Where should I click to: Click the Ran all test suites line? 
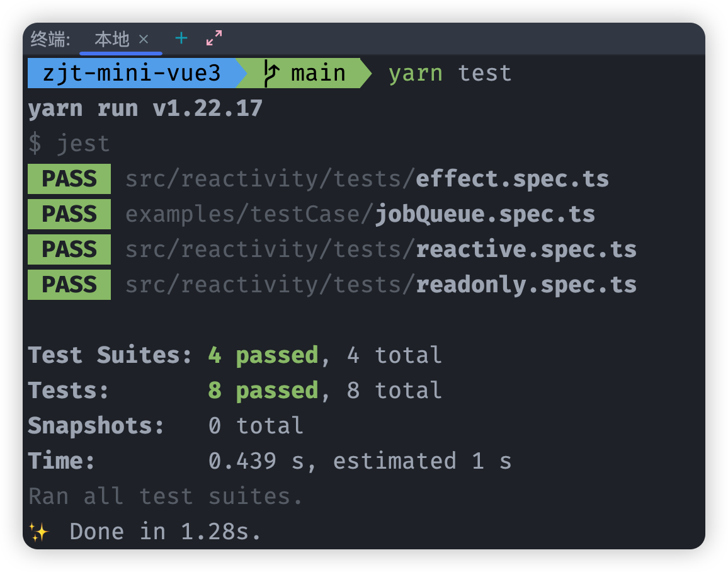165,496
